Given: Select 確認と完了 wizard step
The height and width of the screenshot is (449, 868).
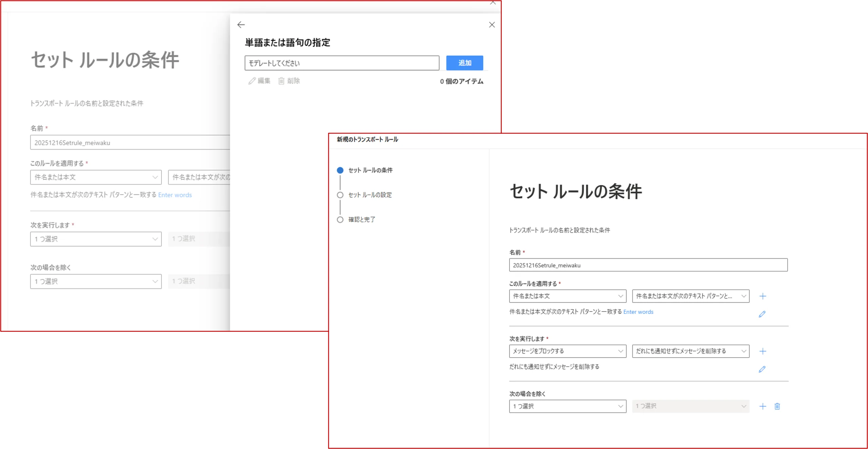Looking at the screenshot, I should [x=361, y=220].
